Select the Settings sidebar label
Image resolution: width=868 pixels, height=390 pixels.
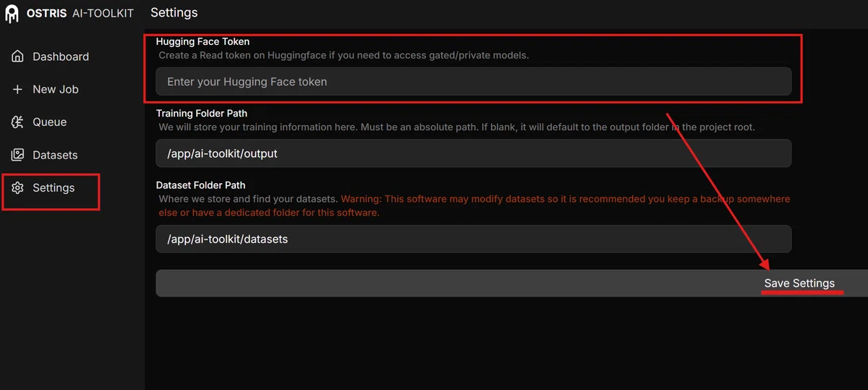[x=54, y=188]
